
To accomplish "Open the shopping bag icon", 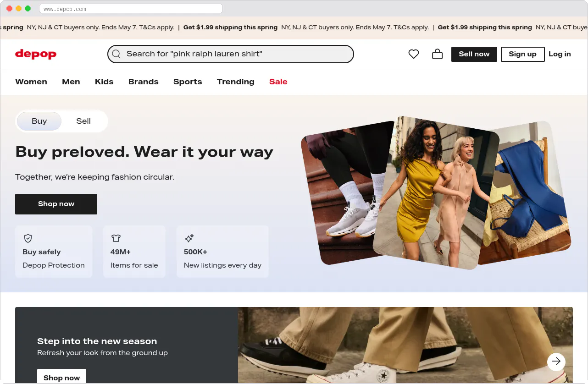I will (437, 54).
